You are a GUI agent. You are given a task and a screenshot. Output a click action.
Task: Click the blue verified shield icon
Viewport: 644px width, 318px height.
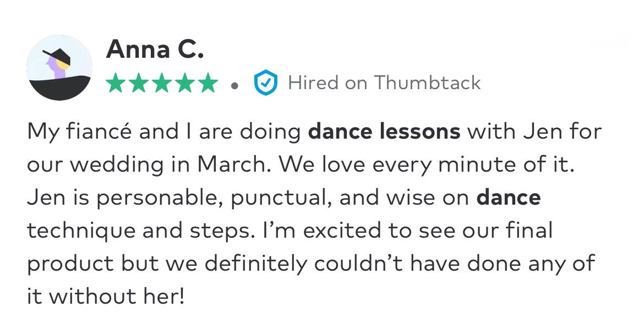point(266,83)
